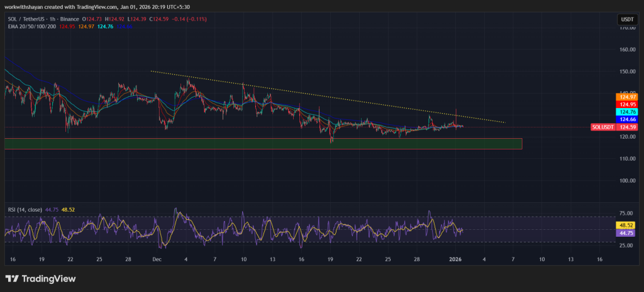Click the Dec label on time axis

[x=157, y=259]
